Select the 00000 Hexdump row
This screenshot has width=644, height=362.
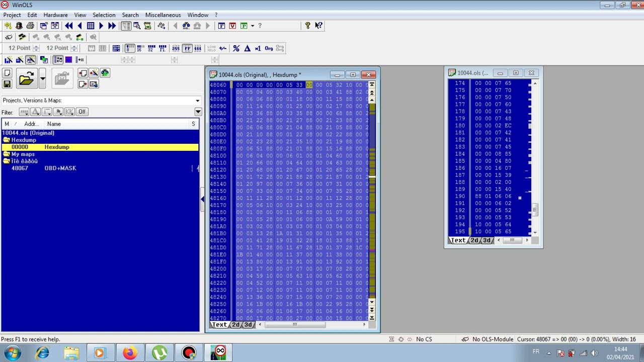click(x=100, y=147)
